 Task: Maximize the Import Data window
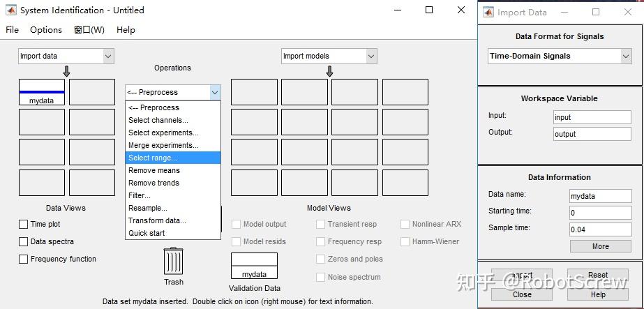(x=596, y=12)
